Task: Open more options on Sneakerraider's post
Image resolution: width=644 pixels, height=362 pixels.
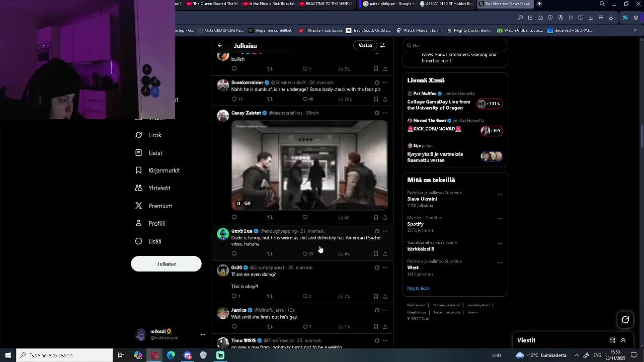Action: [x=385, y=82]
